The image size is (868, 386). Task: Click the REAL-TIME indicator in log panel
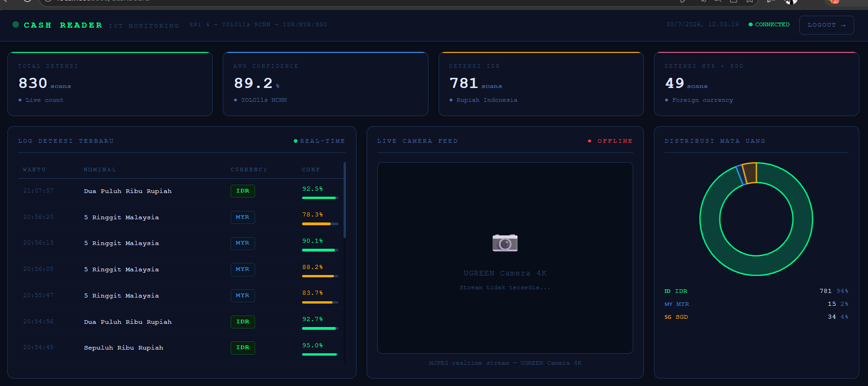[319, 141]
